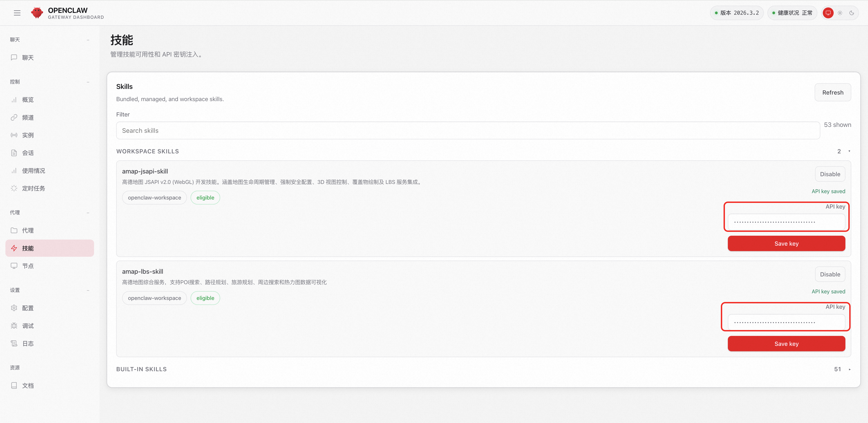Collapse the Workspace Skills section

(x=849, y=151)
